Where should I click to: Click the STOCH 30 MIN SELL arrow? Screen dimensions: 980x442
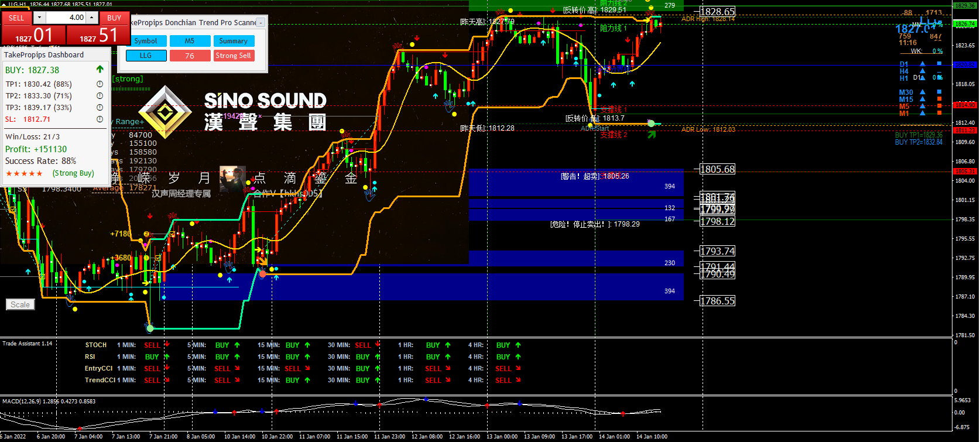[378, 345]
